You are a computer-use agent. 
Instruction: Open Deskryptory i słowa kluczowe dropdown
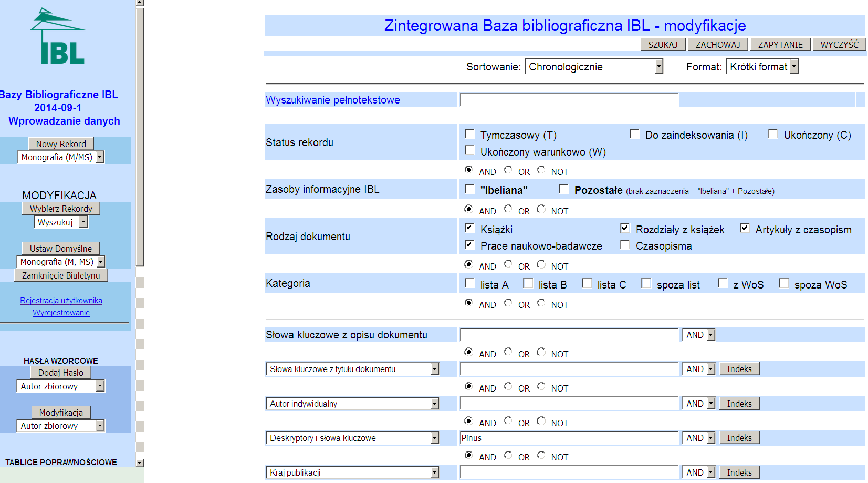(352, 438)
